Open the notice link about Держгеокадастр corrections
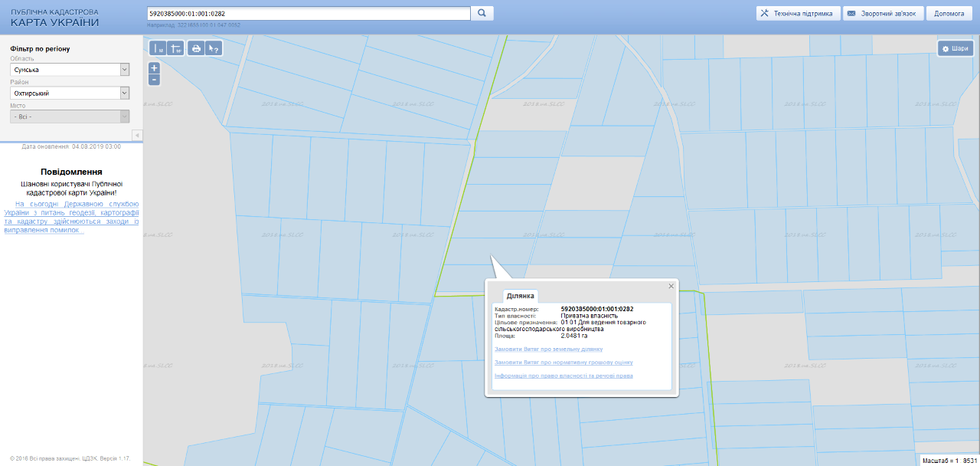Screen dimensions: 980x466 point(72,217)
